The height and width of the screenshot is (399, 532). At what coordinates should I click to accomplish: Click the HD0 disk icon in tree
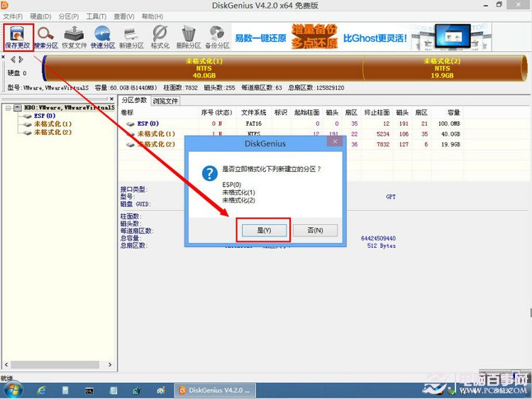[18, 108]
